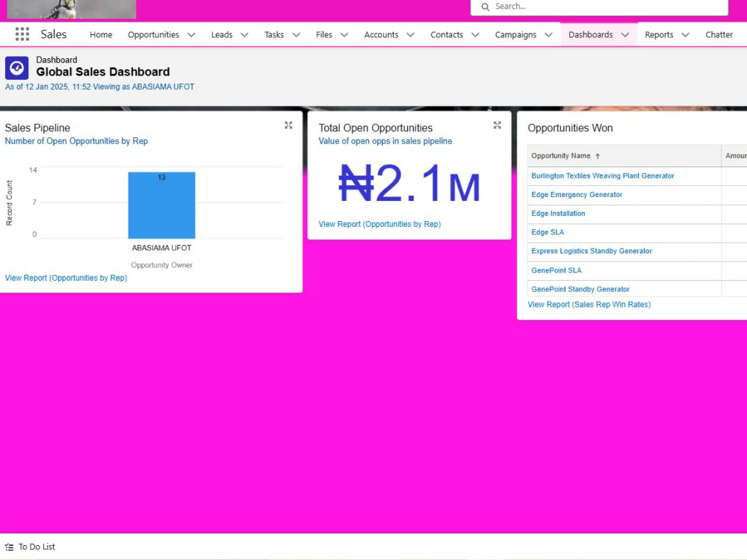Switch to the Reports tab

pyautogui.click(x=659, y=35)
